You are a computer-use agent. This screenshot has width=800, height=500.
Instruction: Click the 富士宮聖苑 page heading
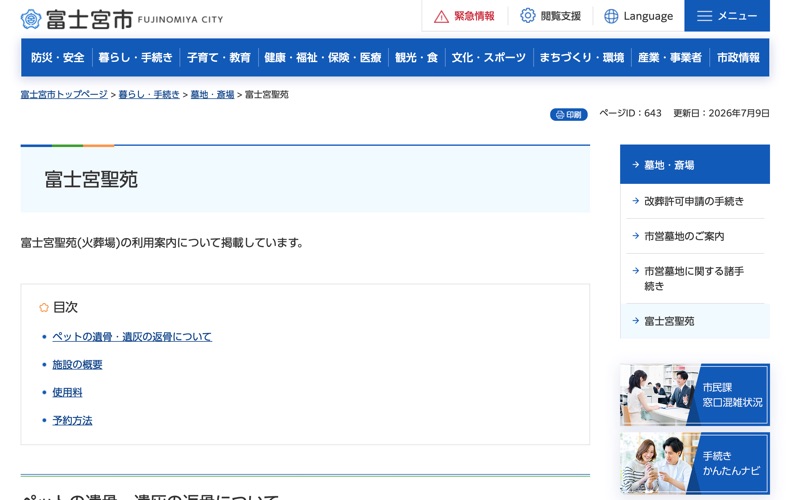point(91,180)
